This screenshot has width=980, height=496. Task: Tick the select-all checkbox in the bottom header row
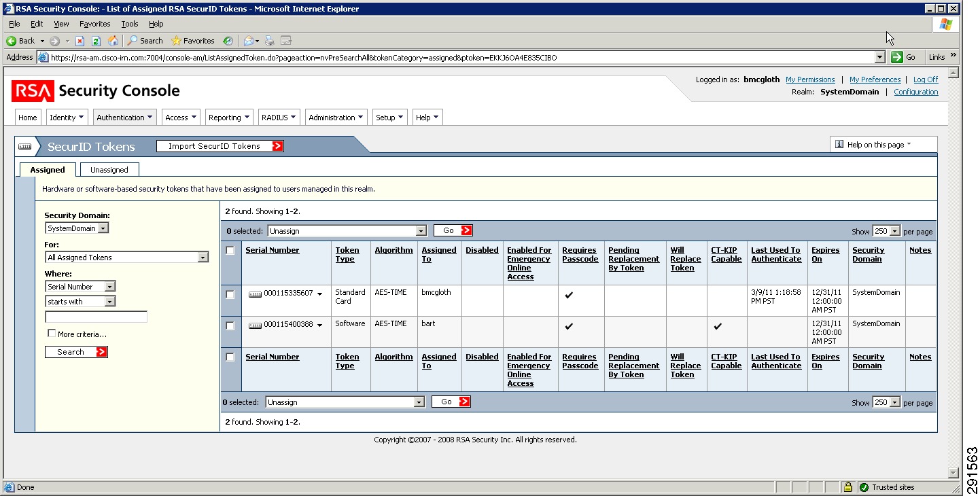230,357
